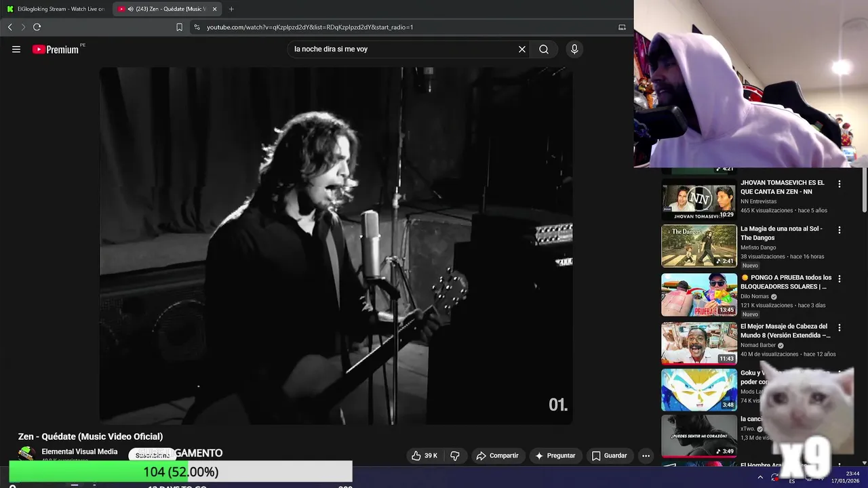Bookmark the page with the bookmark icon
Image resolution: width=868 pixels, height=488 pixels.
(179, 27)
